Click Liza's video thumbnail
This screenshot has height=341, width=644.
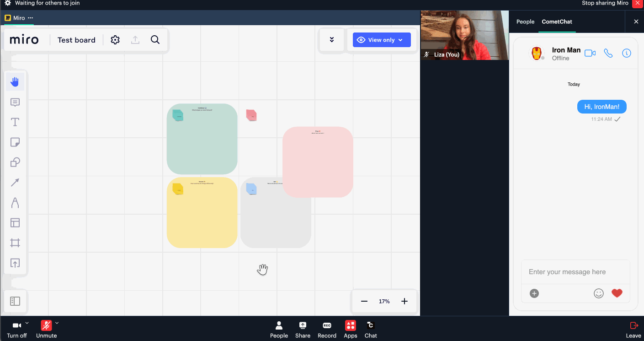click(464, 35)
